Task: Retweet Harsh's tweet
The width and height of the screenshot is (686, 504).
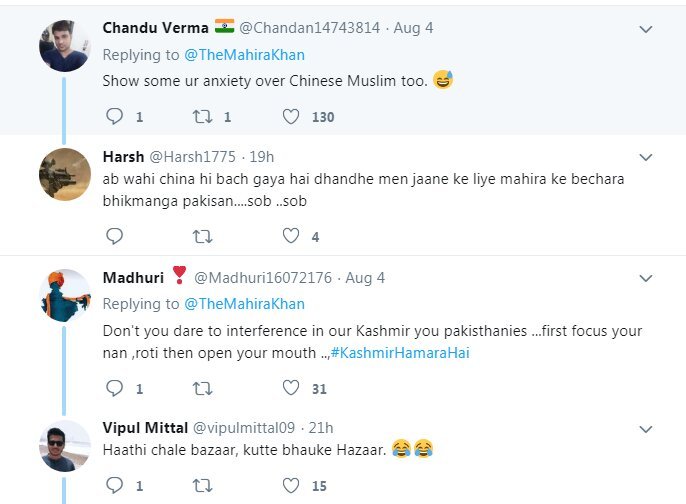Action: 202,237
